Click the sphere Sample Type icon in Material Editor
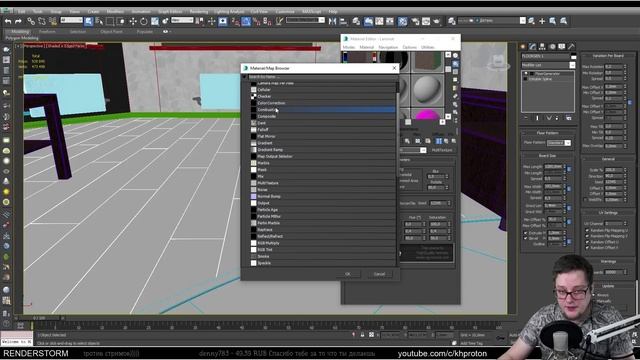 point(456,56)
